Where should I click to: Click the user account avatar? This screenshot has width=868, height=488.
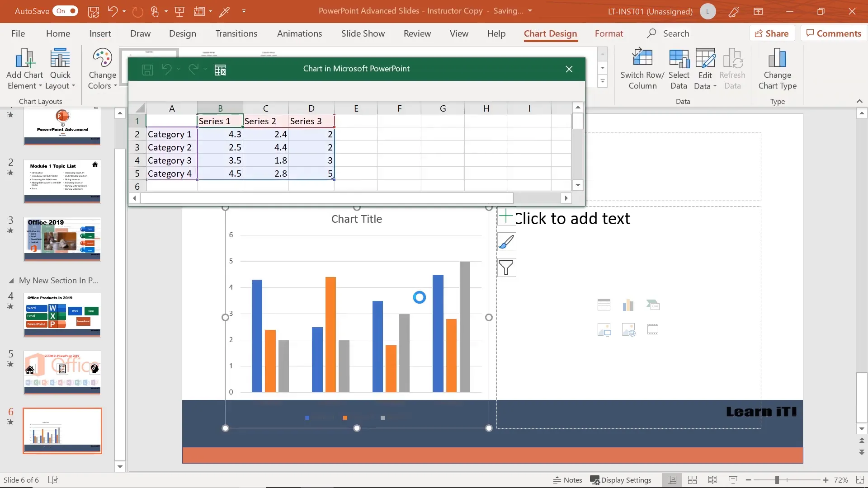pos(708,11)
